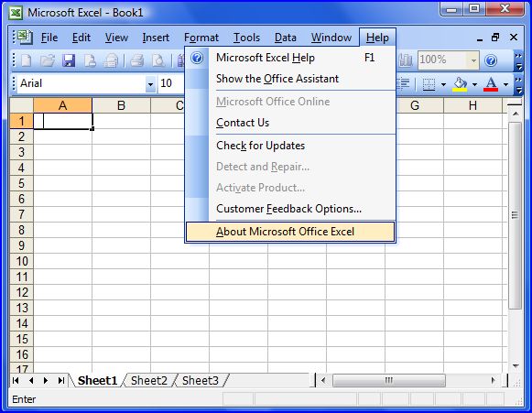532x413 pixels.
Task: Click the Select All corner button
Action: tap(21, 105)
